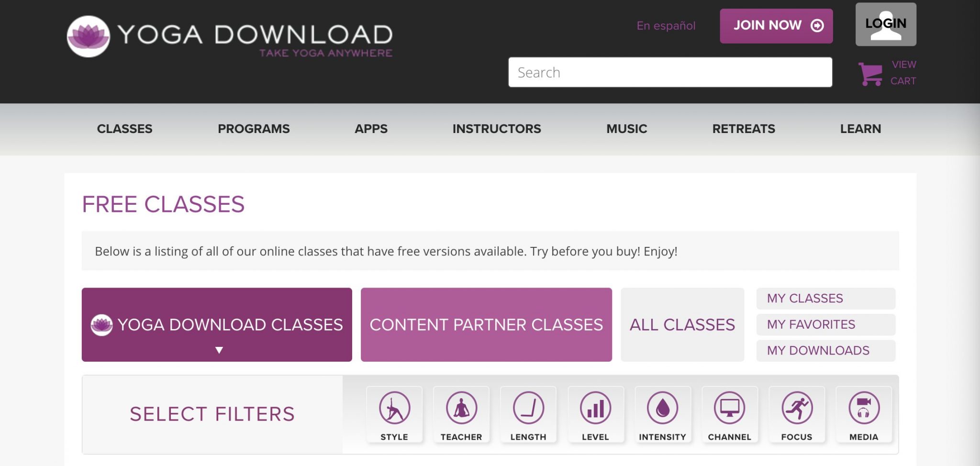The height and width of the screenshot is (466, 980).
Task: Click the View Cart link
Action: [x=903, y=73]
